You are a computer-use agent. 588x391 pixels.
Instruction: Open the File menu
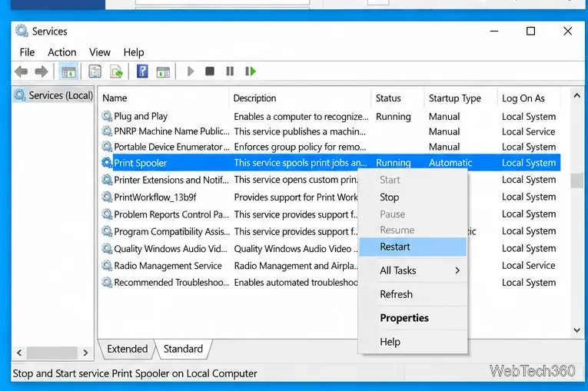27,52
